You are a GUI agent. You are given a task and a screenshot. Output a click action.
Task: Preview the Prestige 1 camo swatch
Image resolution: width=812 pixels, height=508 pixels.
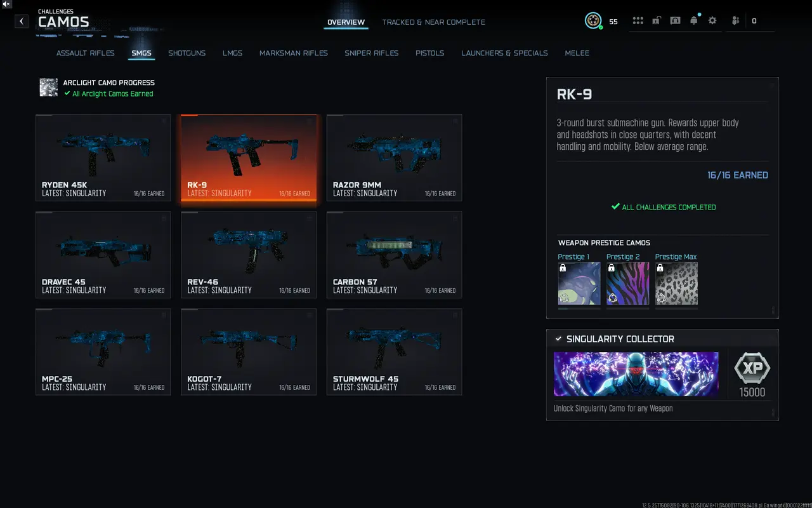579,283
